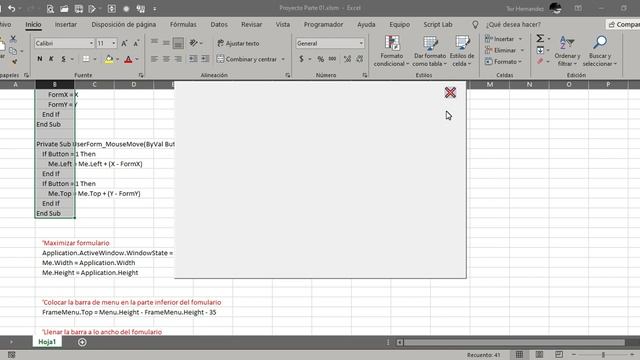Toggle Italic (K) formatting
The width and height of the screenshot is (640, 360).
click(x=51, y=59)
